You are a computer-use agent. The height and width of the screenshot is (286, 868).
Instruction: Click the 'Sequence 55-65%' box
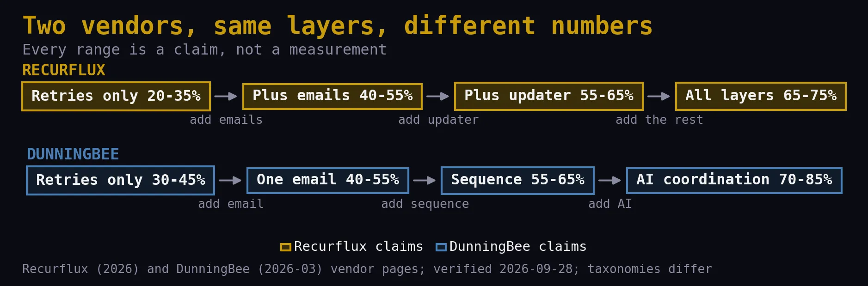[517, 180]
